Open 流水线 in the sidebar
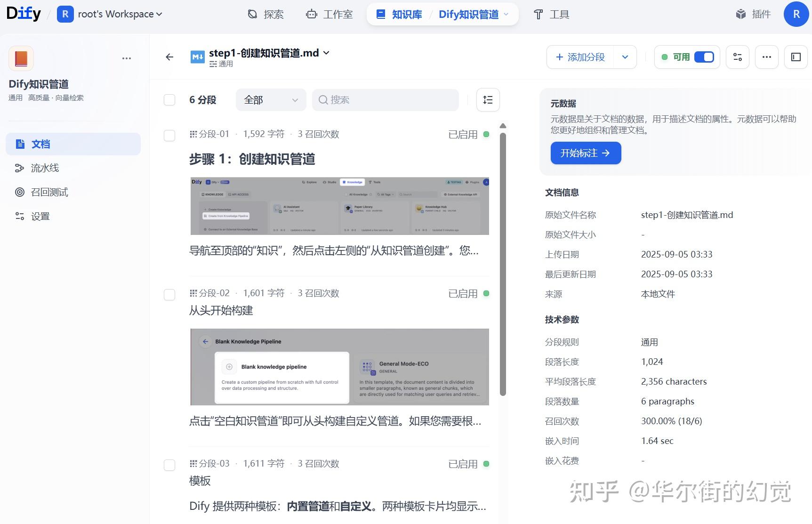Viewport: 812px width, 524px height. coord(44,168)
